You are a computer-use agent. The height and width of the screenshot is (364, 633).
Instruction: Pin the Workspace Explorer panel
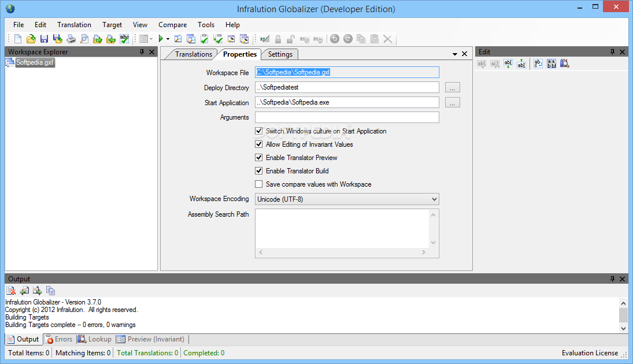[x=142, y=51]
